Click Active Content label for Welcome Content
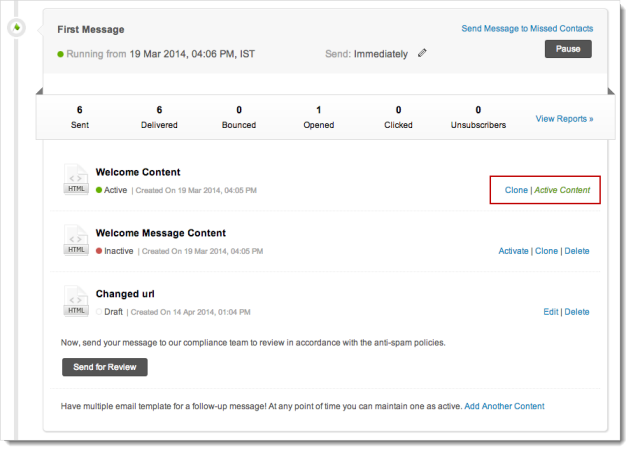Viewport: 631px width, 451px height. pos(562,190)
